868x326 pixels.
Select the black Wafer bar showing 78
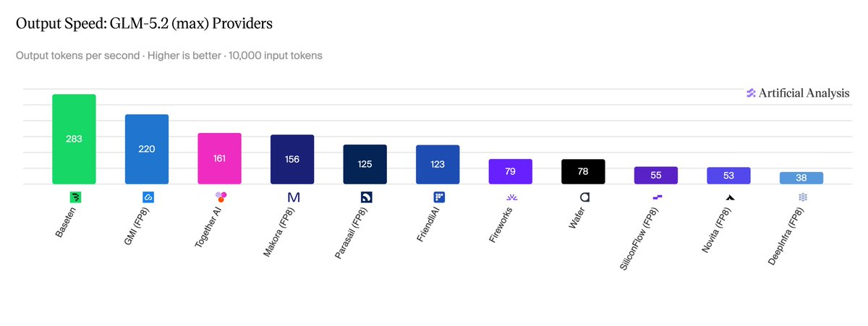pyautogui.click(x=583, y=172)
